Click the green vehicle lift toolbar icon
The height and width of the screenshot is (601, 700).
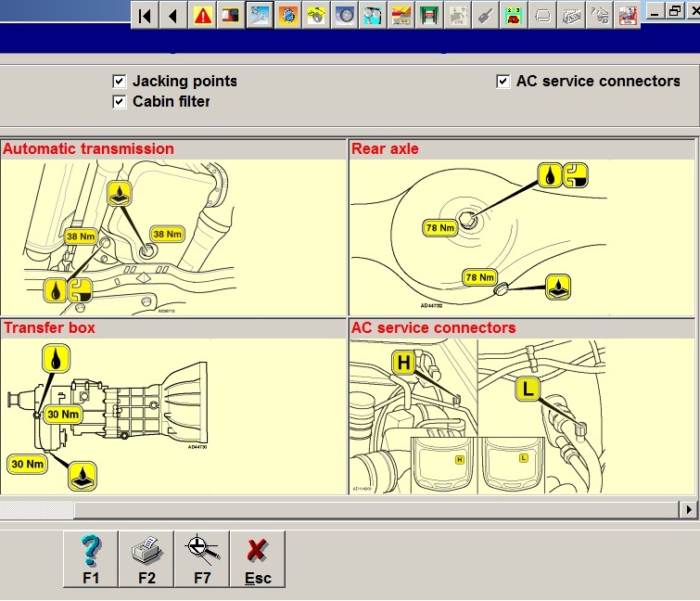pos(430,15)
